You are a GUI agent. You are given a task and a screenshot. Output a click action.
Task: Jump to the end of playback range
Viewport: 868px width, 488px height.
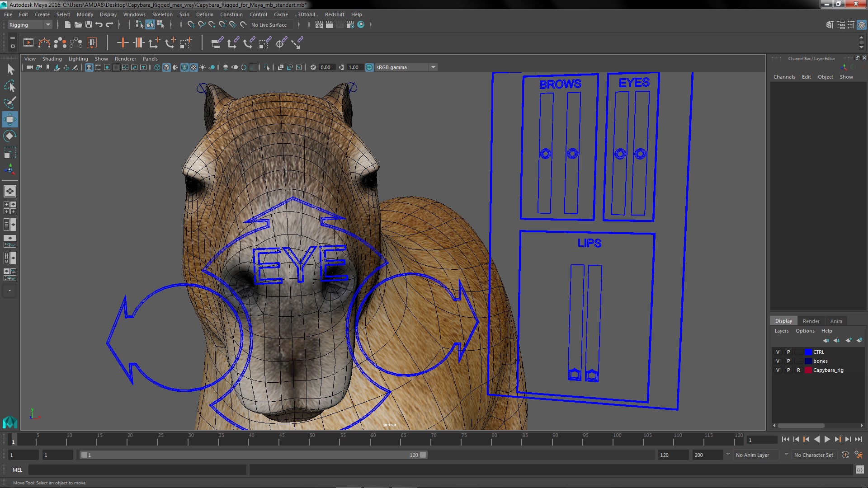(858, 439)
